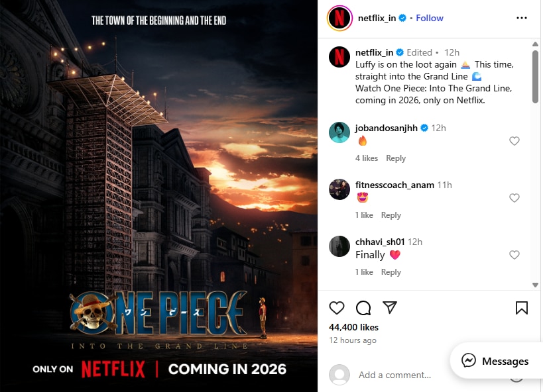543x392 pixels.
Task: Follow the netflix_in account
Action: pyautogui.click(x=430, y=18)
